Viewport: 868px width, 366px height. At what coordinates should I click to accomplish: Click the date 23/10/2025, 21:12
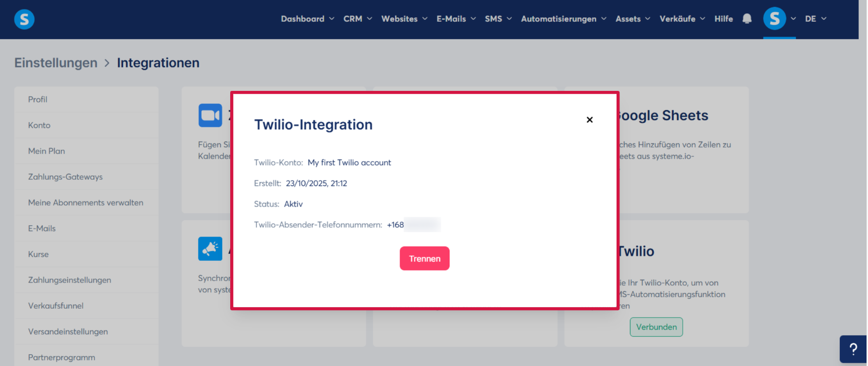(x=316, y=183)
